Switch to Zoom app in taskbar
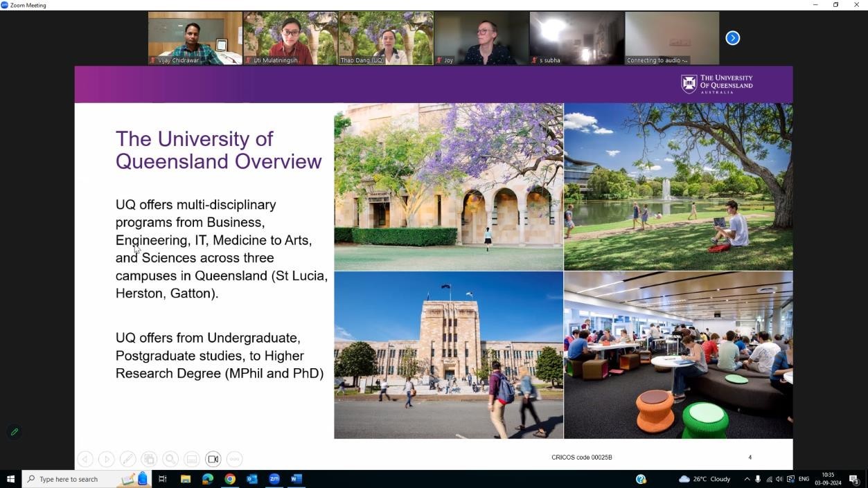This screenshot has width=868, height=488. tap(274, 479)
